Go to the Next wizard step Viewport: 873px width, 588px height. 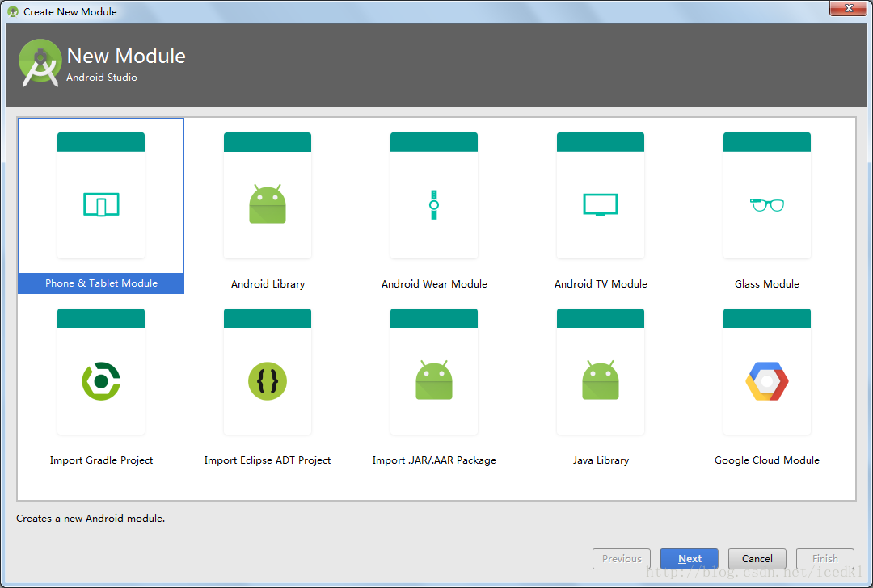click(690, 558)
